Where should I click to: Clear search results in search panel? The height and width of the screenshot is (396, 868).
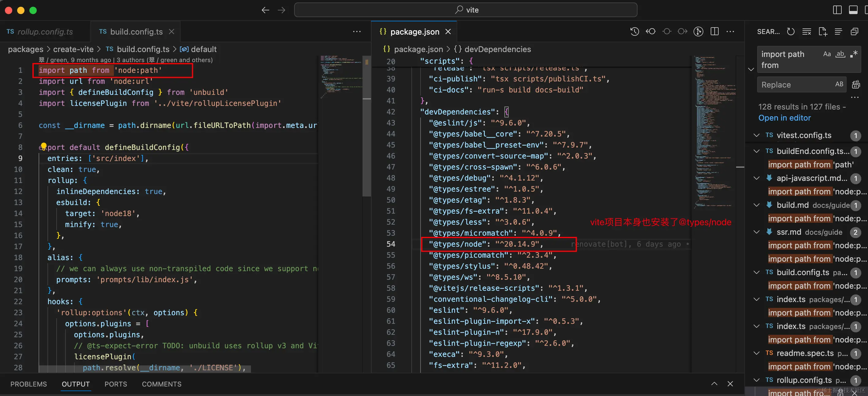point(806,32)
